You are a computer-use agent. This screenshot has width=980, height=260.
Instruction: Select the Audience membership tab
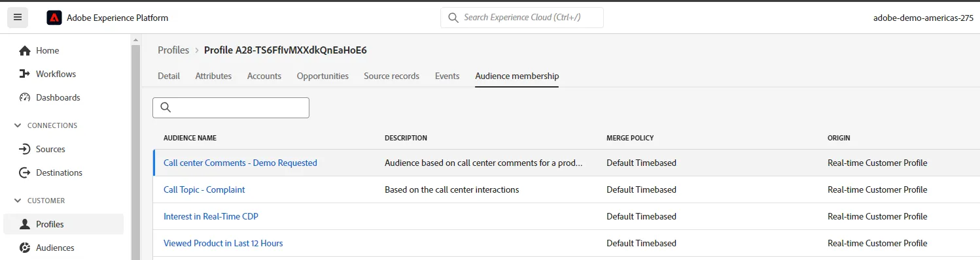(x=517, y=76)
